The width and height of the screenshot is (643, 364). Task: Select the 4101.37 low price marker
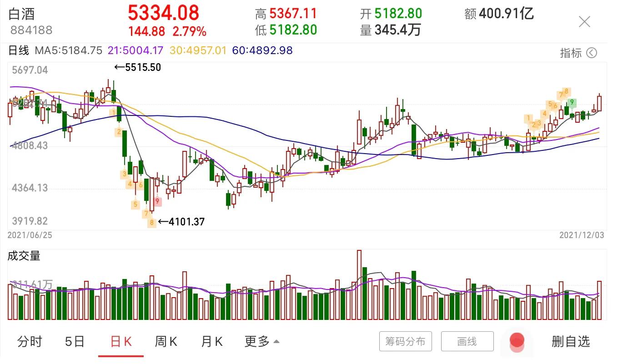pos(181,222)
